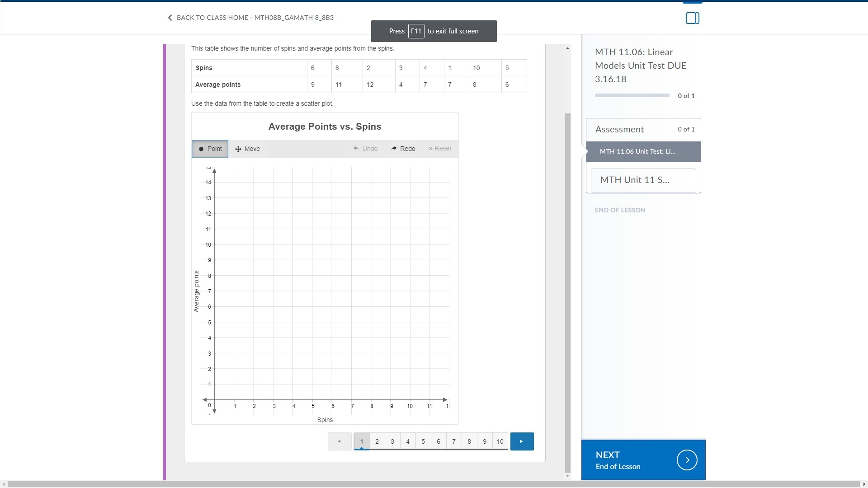The image size is (868, 488).
Task: Open MTH Unit 11 item
Action: click(643, 180)
